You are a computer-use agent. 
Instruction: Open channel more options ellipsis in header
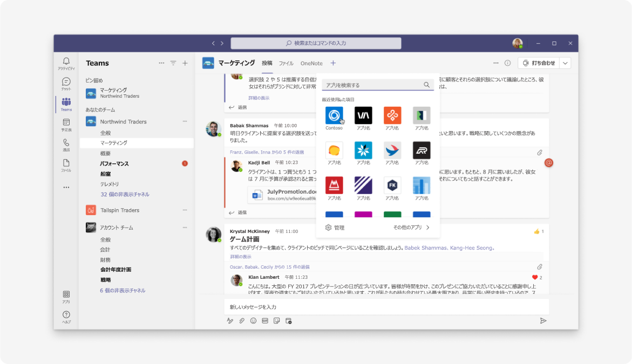496,63
